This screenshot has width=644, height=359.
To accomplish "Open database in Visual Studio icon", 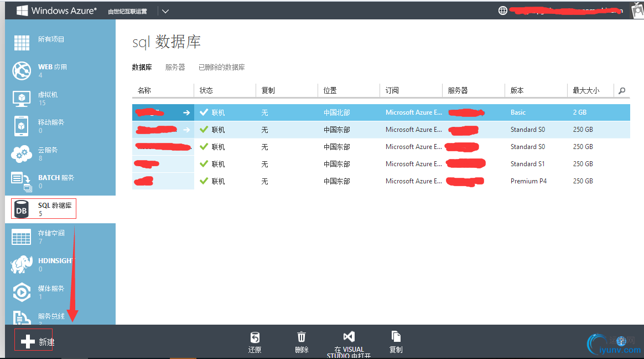I will 349,336.
